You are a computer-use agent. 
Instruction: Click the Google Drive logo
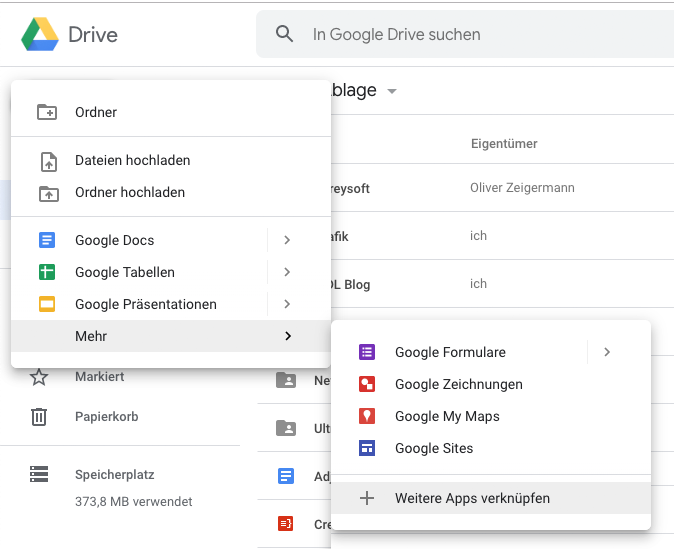click(x=40, y=34)
